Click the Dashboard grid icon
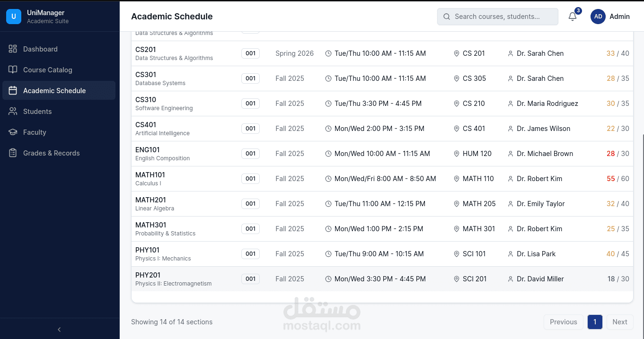This screenshot has height=339, width=644. 13,49
